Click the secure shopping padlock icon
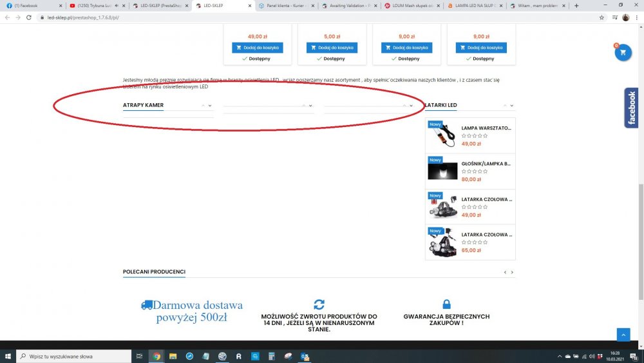The width and height of the screenshot is (644, 363). [446, 304]
